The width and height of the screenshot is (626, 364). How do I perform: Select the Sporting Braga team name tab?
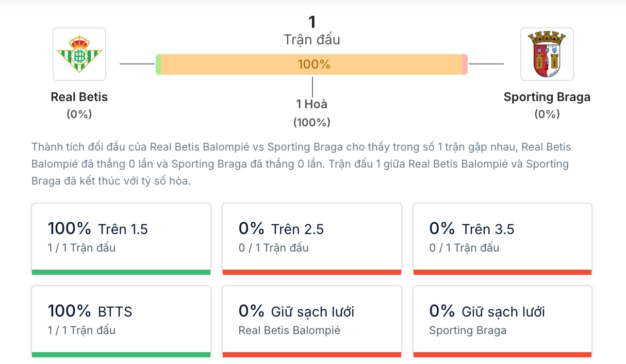(548, 96)
